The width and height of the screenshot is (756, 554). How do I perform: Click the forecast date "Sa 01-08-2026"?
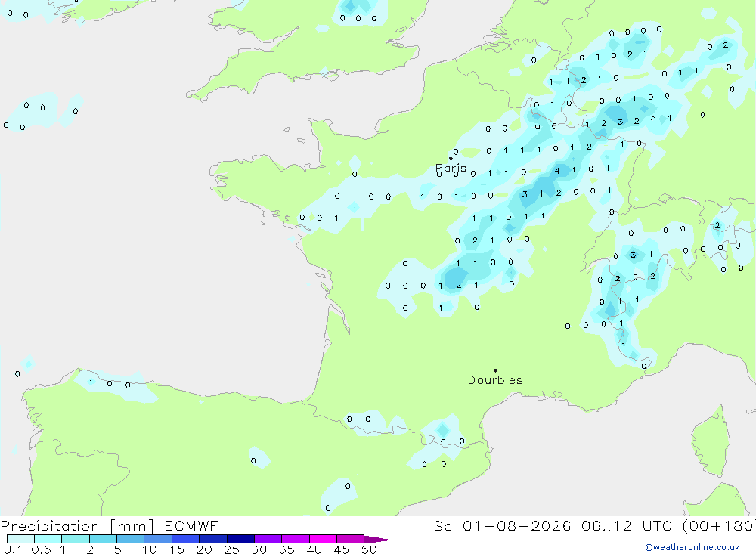(503, 525)
